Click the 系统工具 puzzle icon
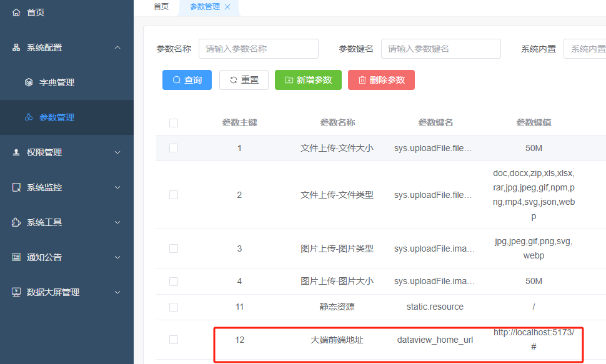Image resolution: width=606 pixels, height=364 pixels. (16, 222)
